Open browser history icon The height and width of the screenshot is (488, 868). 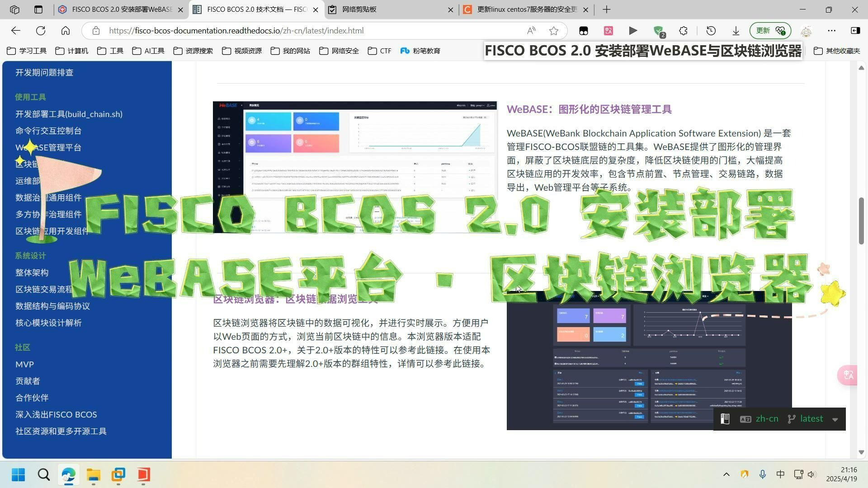[711, 31]
